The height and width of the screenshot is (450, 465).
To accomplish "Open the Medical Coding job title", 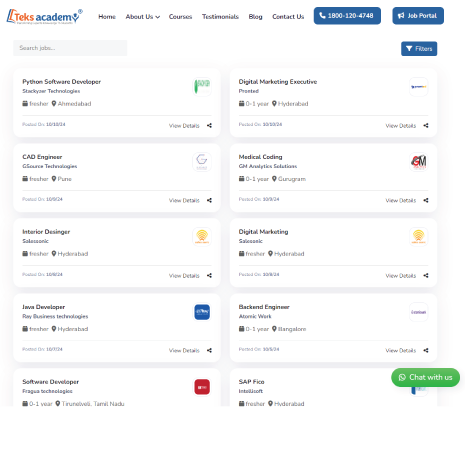I will (260, 157).
